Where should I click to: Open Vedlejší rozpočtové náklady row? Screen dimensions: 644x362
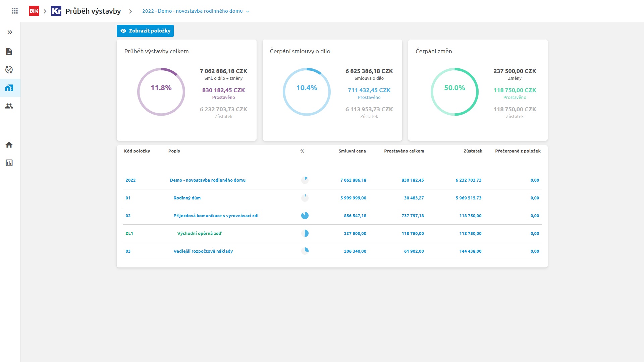[x=203, y=251]
